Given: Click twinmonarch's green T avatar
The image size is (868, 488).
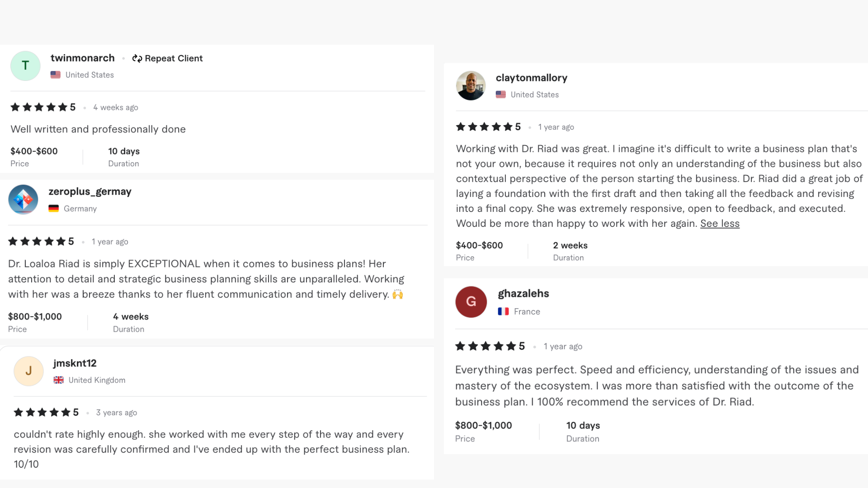Looking at the screenshot, I should 25,66.
